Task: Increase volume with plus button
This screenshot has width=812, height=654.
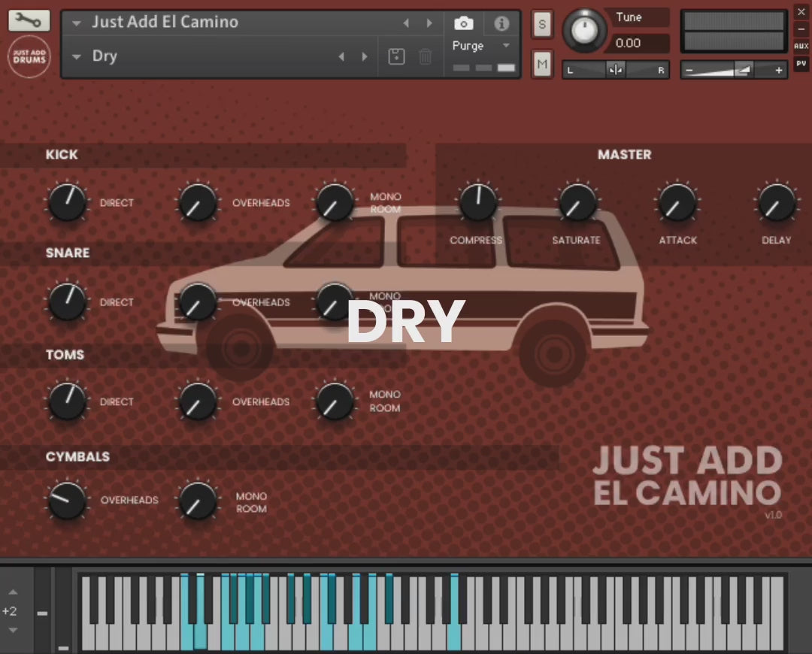Action: (x=778, y=71)
